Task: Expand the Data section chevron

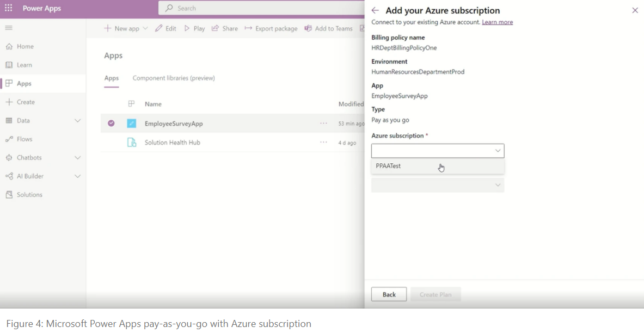Action: 78,120
